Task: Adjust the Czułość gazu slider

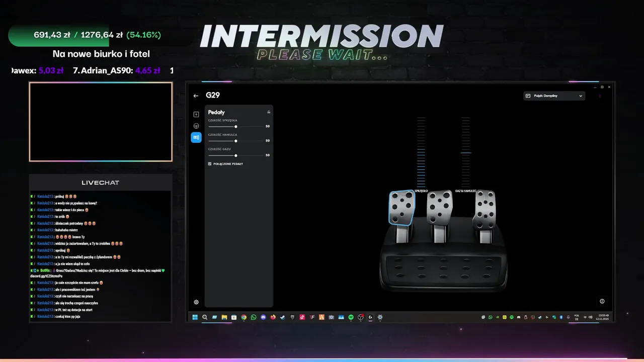Action: (x=235, y=155)
